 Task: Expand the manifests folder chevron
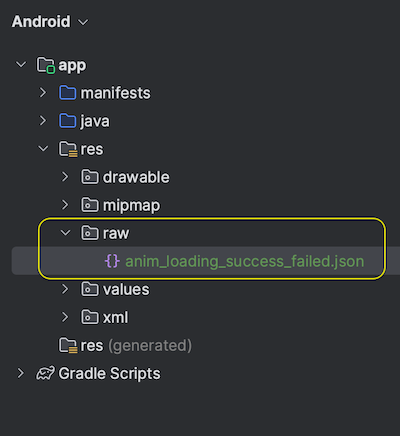pyautogui.click(x=43, y=93)
